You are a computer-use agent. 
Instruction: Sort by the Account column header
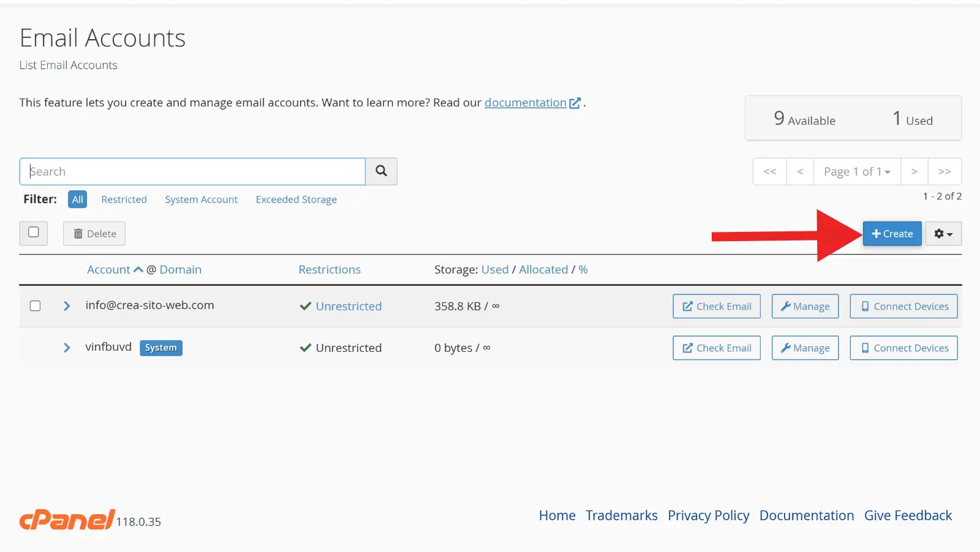[x=109, y=270]
